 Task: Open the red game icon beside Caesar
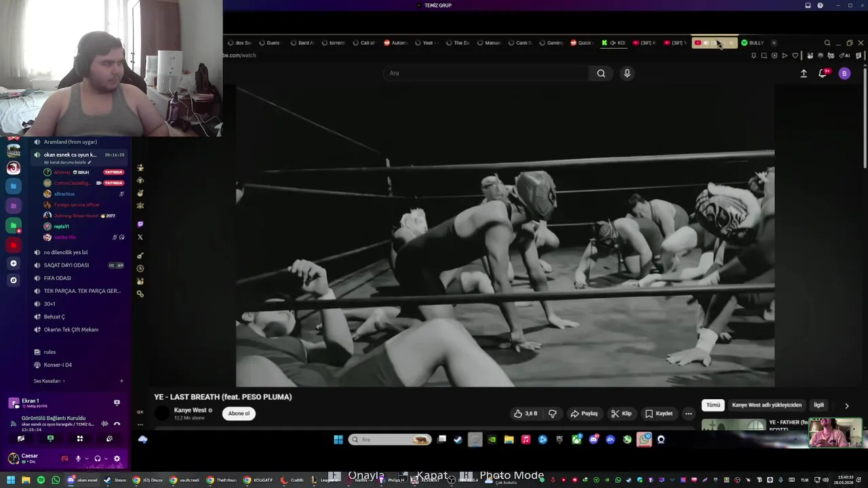[64, 459]
